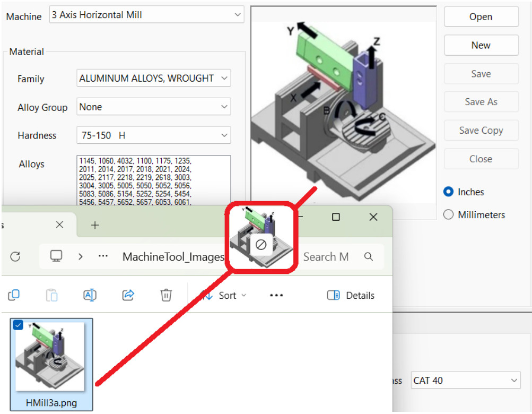Maximize the File Explorer window
Viewport: 532px width, 414px height.
tap(336, 217)
